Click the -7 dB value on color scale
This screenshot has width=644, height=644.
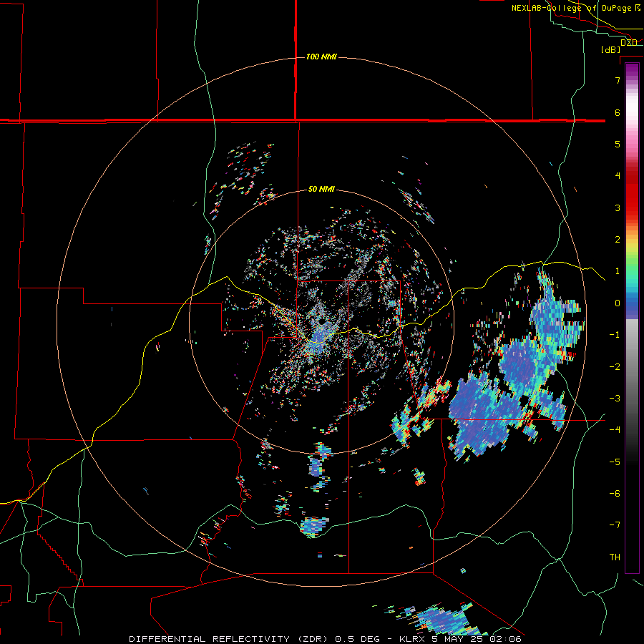[615, 525]
